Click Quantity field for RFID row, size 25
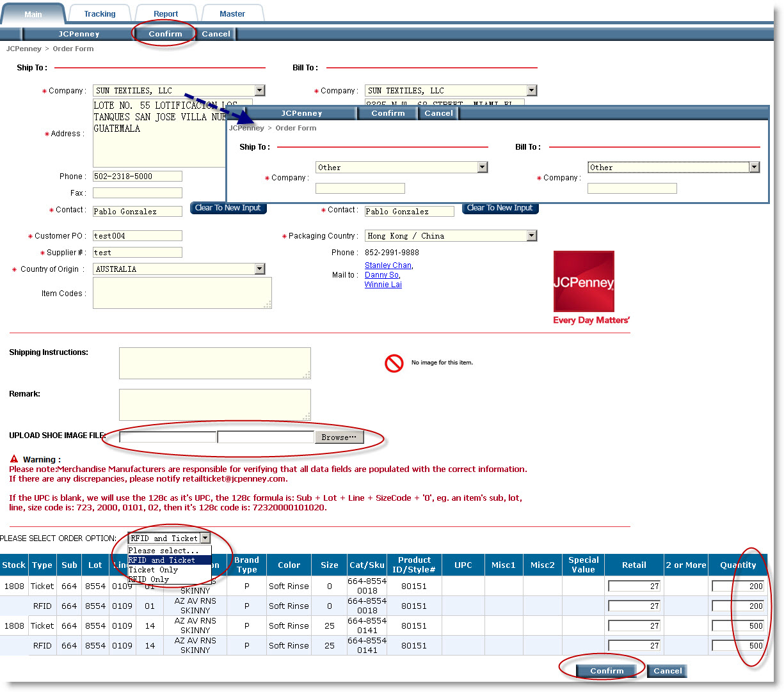This screenshot has width=784, height=692. (x=738, y=646)
